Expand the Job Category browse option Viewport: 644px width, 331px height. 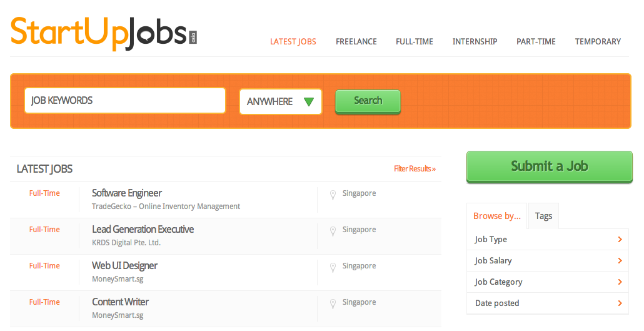coord(548,282)
